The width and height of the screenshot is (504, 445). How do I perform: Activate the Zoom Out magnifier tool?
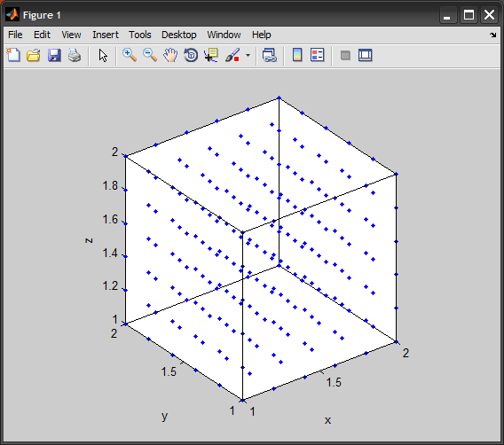[150, 55]
